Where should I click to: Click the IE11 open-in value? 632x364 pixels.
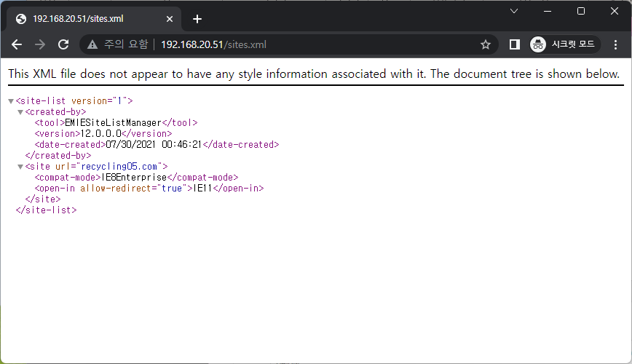point(202,189)
